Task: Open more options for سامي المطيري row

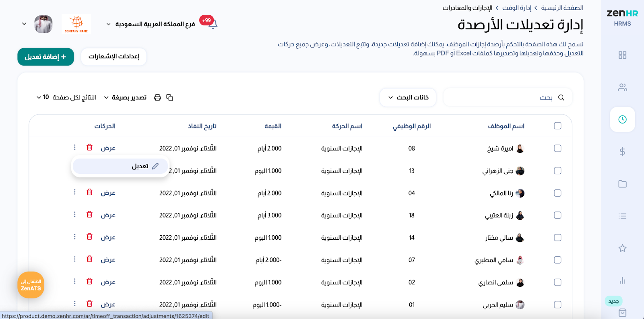Action: pyautogui.click(x=74, y=259)
